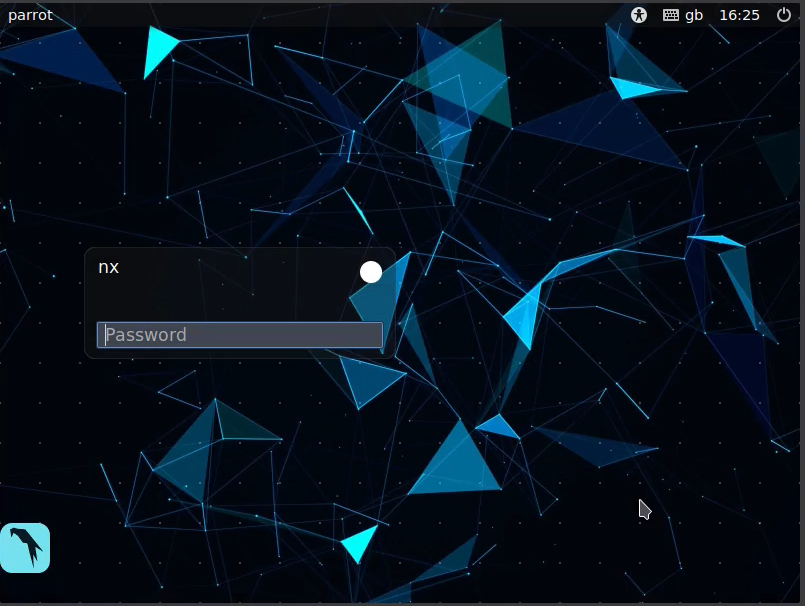Open the accessibility menu icon
Viewport: 805px width, 606px height.
click(639, 15)
